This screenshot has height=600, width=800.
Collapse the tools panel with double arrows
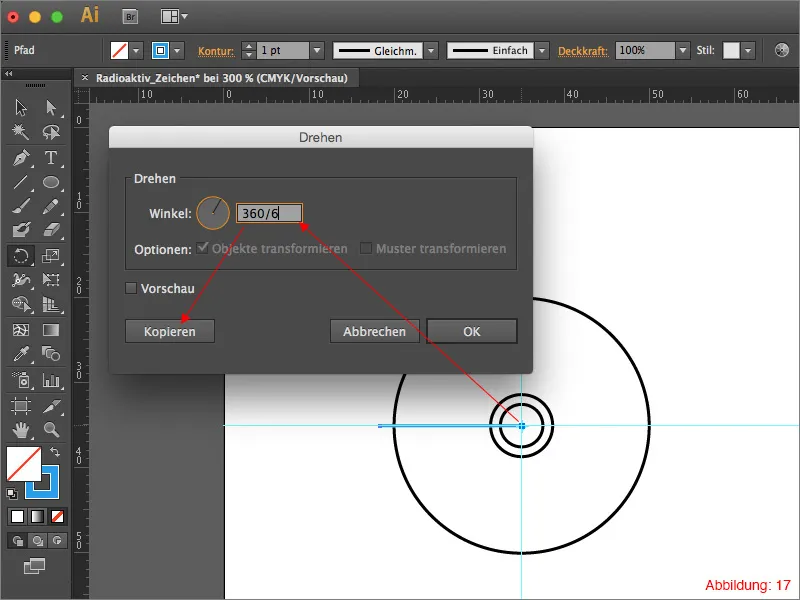click(x=9, y=74)
